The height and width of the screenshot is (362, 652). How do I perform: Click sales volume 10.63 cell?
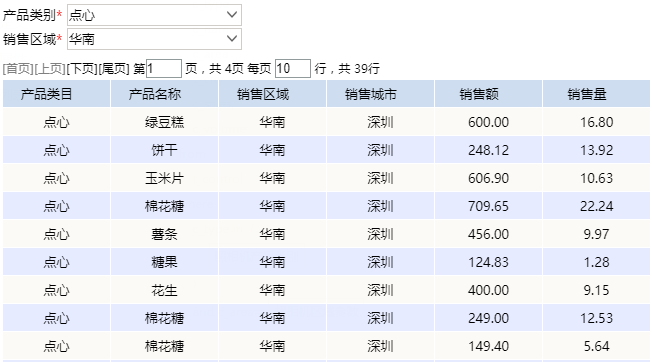point(596,178)
